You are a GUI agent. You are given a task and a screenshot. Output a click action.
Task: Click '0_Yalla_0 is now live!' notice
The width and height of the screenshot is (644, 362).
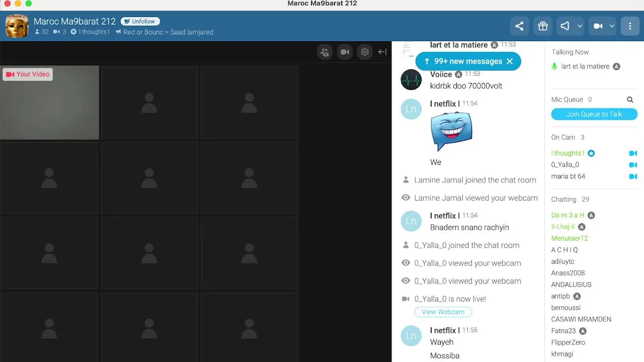tap(450, 299)
